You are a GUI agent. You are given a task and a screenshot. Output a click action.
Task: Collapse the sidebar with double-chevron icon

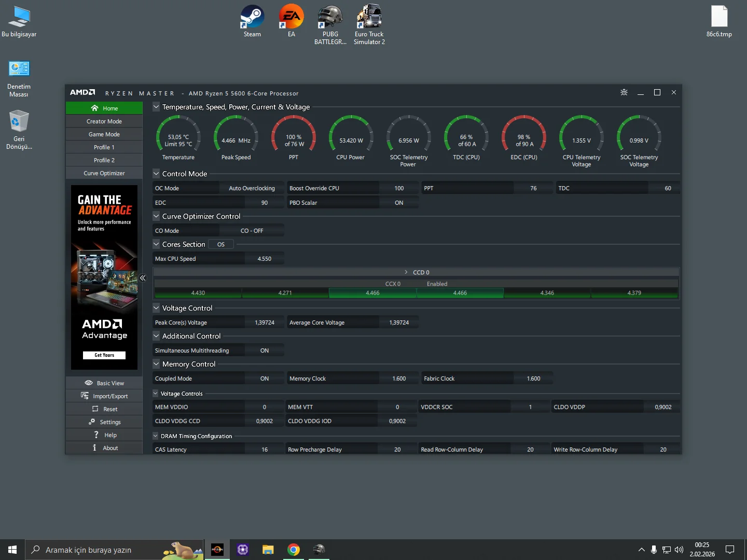[x=143, y=278]
